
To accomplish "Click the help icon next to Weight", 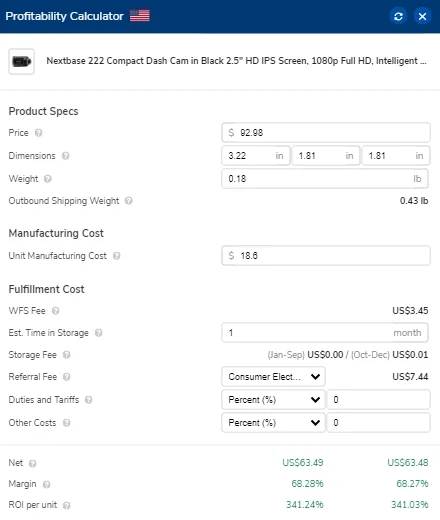I will pyautogui.click(x=48, y=179).
